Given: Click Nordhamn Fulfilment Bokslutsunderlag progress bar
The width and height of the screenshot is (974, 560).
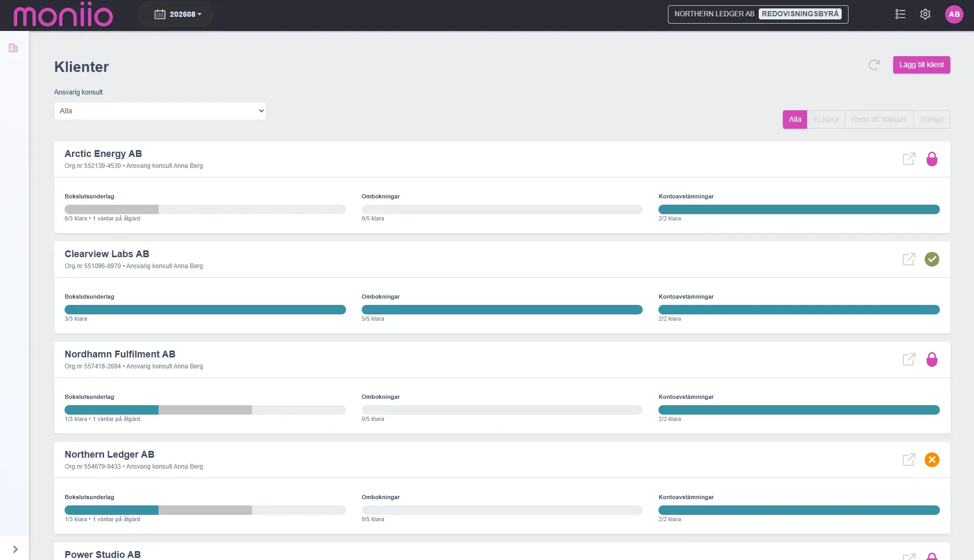Looking at the screenshot, I should [x=205, y=410].
